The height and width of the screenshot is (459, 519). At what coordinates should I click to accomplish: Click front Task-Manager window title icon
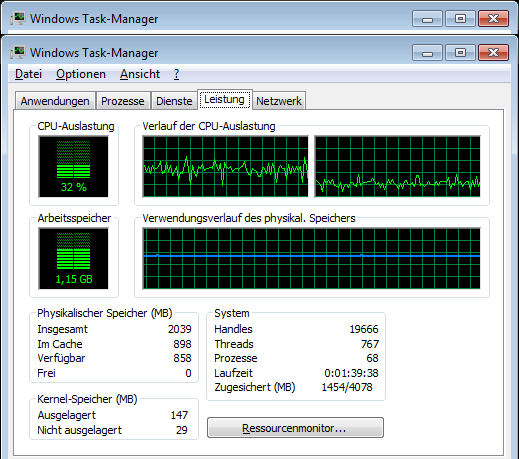[18, 53]
